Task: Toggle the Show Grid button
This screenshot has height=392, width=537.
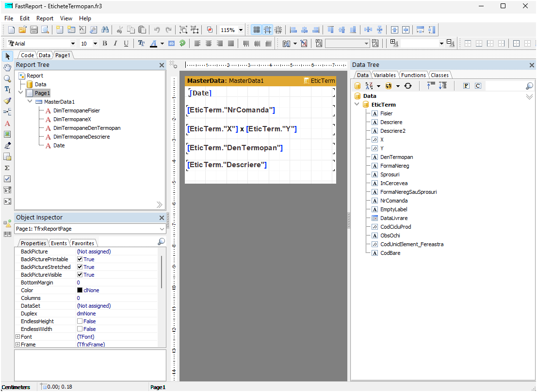Action: click(256, 30)
